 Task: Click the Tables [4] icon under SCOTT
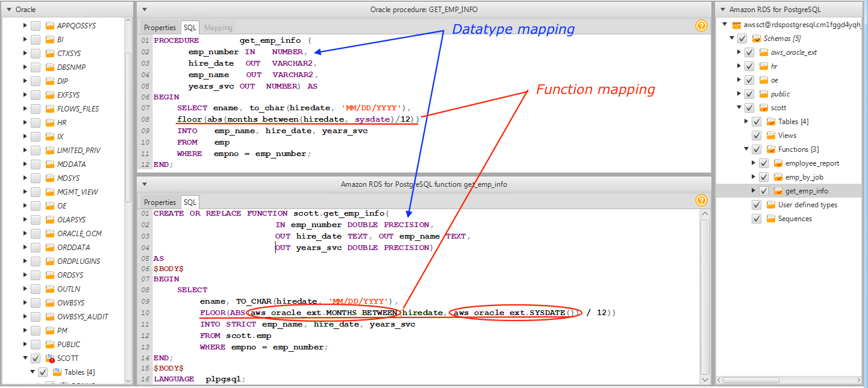coord(57,372)
